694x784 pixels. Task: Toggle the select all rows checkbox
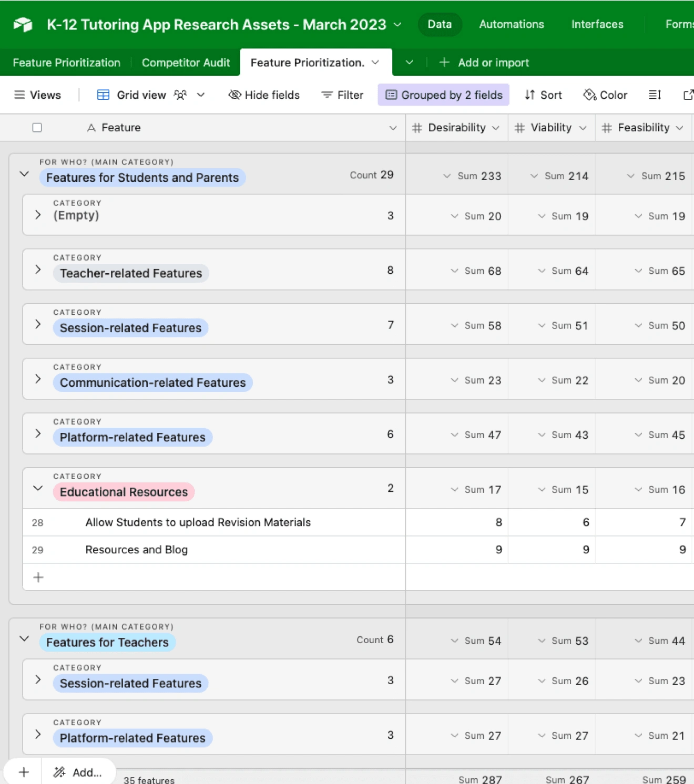pos(37,128)
